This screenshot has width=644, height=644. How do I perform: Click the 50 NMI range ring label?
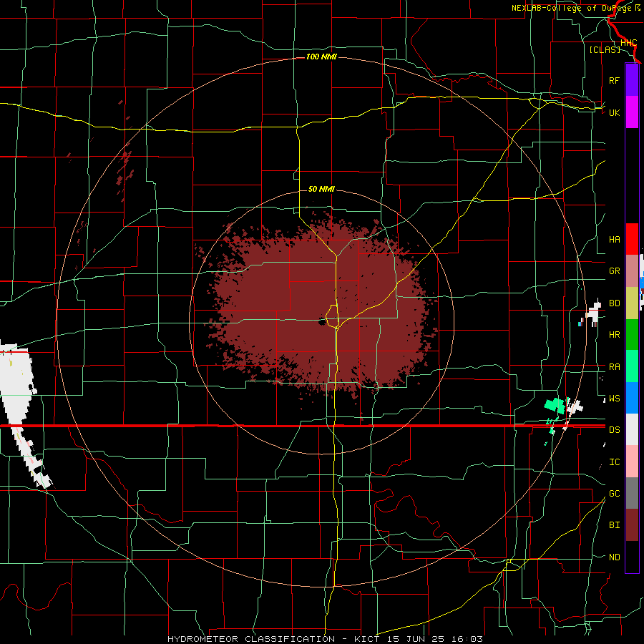pos(321,189)
